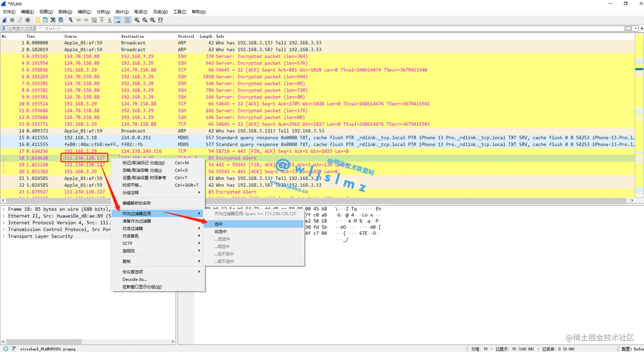
Task: Click the go to specified packet icon
Action: coord(94,20)
